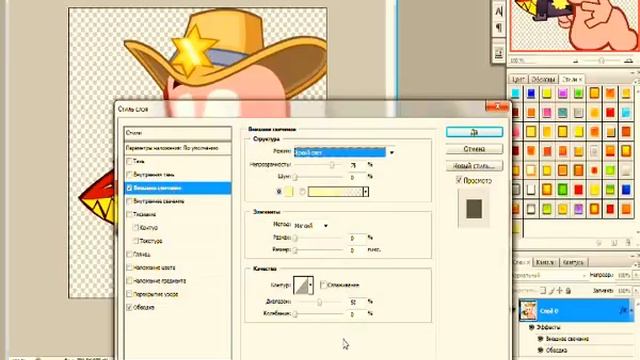The width and height of the screenshot is (640, 360).
Task: Click the lock all padlock icon
Action: pyautogui.click(x=568, y=291)
